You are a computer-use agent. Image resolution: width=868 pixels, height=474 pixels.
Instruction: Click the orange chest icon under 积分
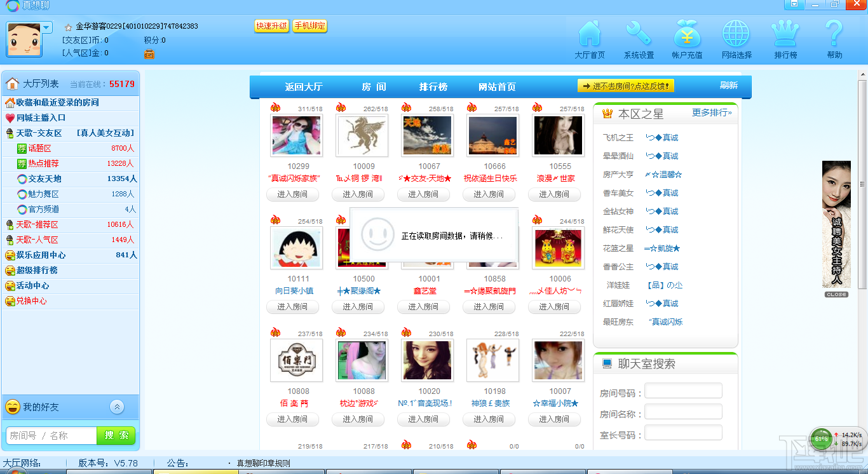pos(149,54)
